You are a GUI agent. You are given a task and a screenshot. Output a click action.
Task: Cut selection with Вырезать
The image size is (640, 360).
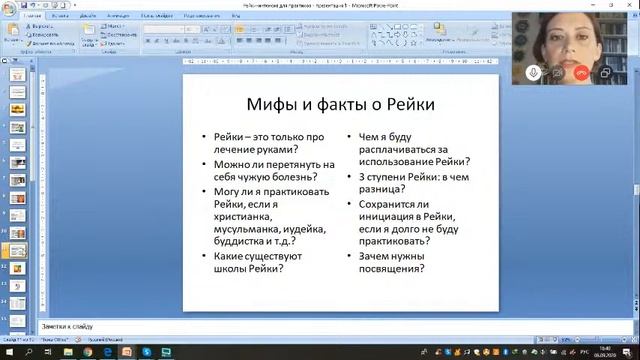[x=40, y=26]
